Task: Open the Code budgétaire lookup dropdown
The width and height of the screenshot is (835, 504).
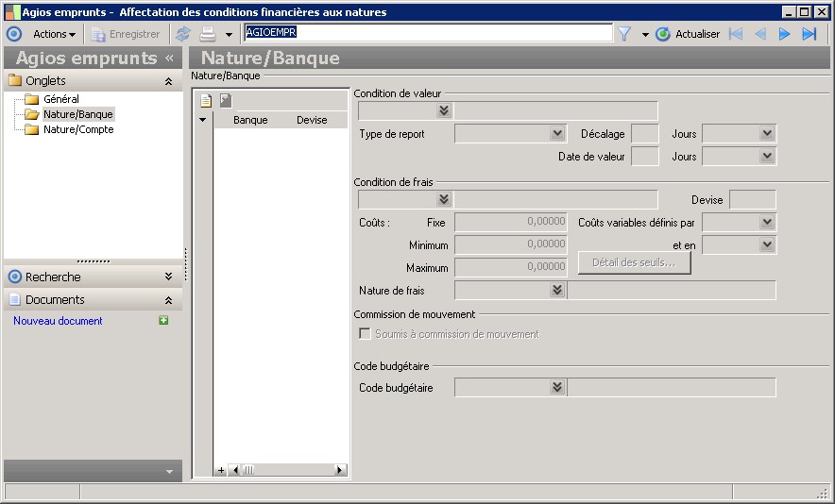Action: (557, 387)
